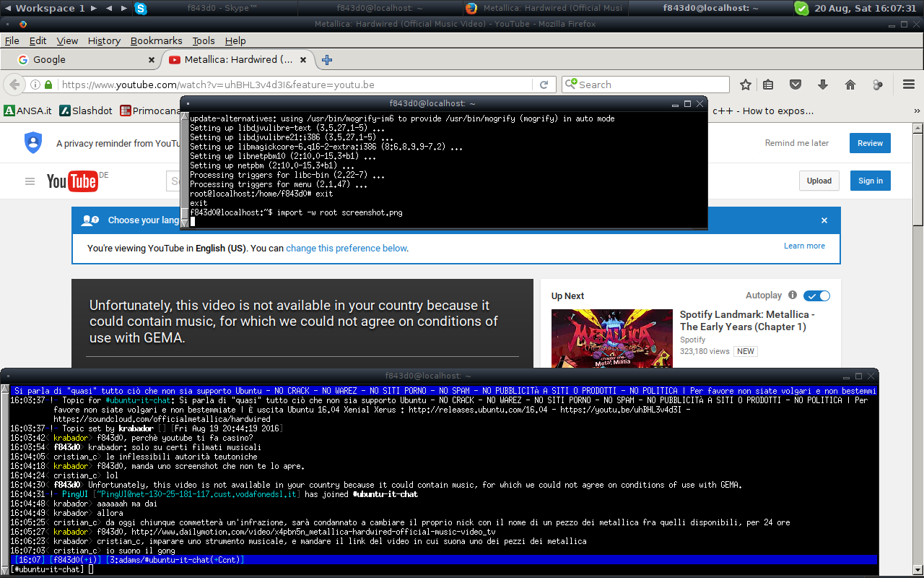
Task: Click the three-spheres add-on toolbar icon
Action: point(878,85)
